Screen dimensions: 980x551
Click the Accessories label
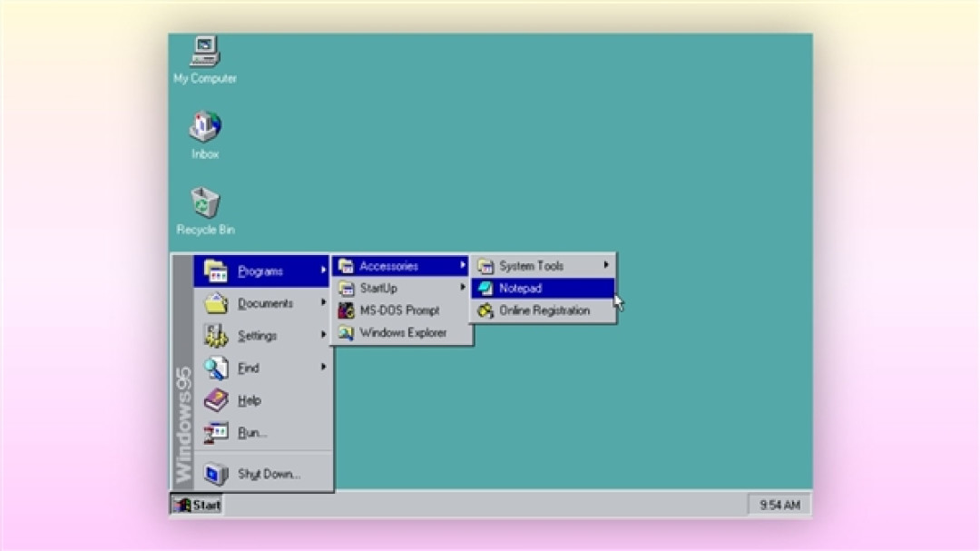pos(388,267)
